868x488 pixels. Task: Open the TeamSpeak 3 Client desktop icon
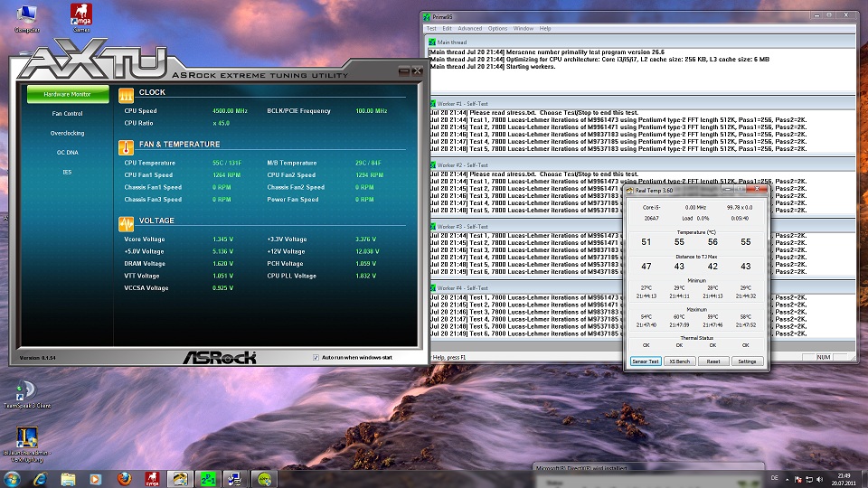pyautogui.click(x=26, y=395)
